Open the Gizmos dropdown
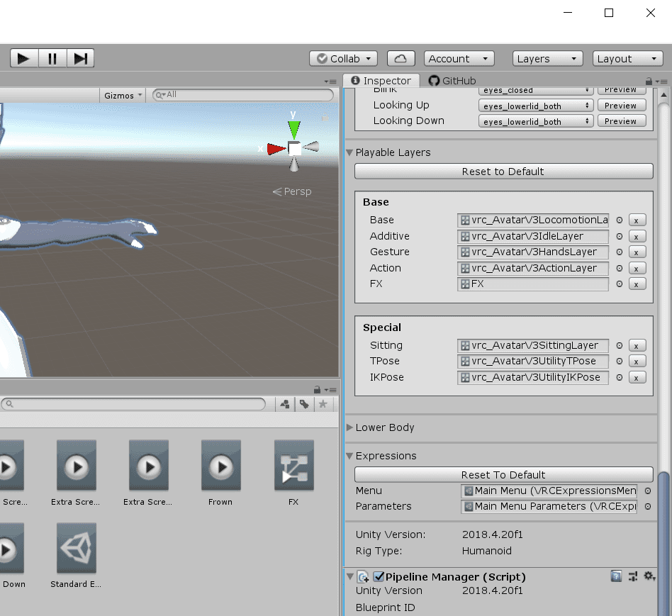This screenshot has height=616, width=672. click(x=122, y=96)
